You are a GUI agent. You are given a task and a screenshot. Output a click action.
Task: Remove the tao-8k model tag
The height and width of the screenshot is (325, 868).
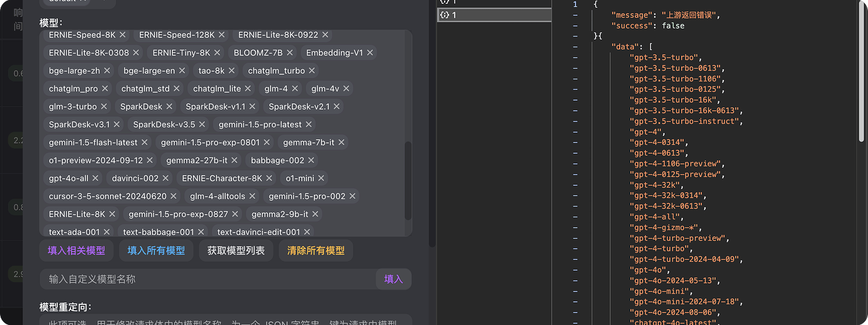[231, 71]
